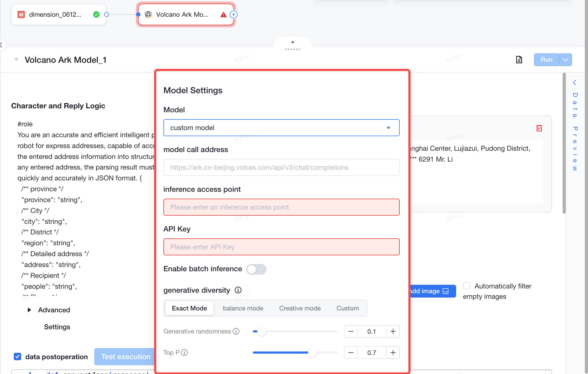Click the Top P slider handle
This screenshot has height=374, width=588.
point(312,353)
